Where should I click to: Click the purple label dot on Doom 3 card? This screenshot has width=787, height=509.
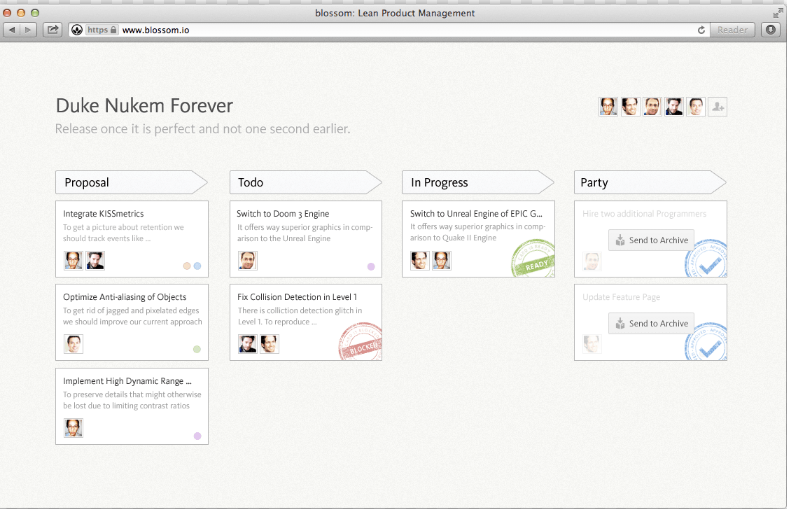[x=370, y=267]
